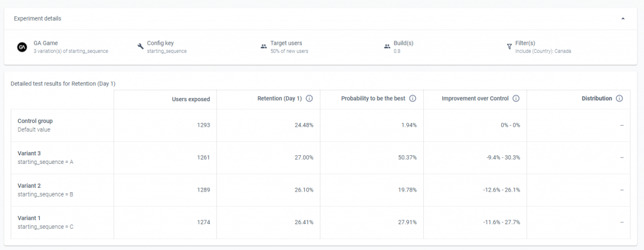Select the Variant 2 row label
644x250 pixels.
pyautogui.click(x=29, y=186)
